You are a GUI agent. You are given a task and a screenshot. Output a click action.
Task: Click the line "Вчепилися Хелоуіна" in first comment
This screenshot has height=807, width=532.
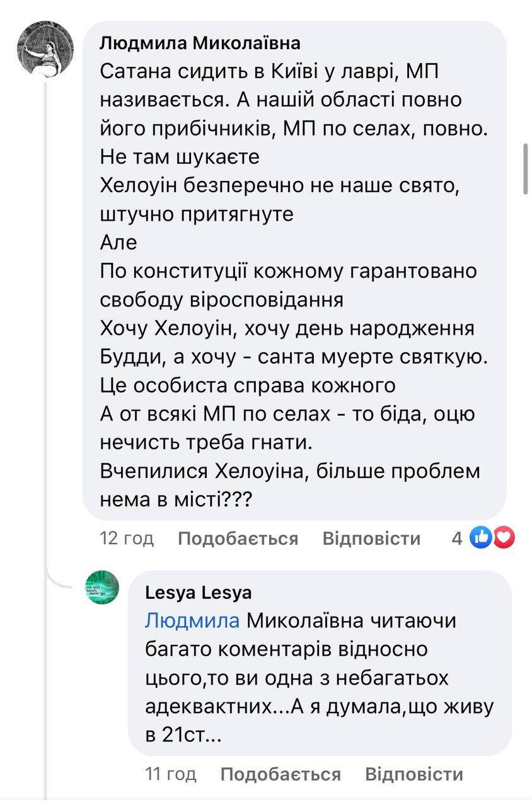coord(290,471)
